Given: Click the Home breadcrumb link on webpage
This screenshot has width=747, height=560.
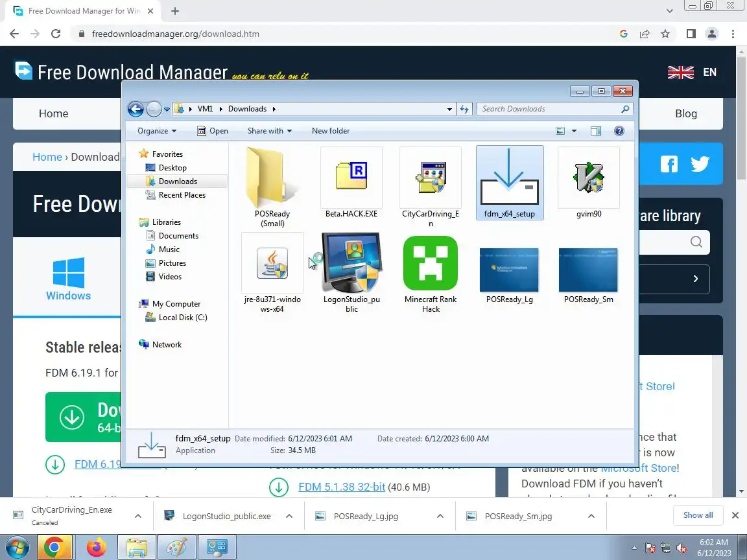Looking at the screenshot, I should (47, 157).
